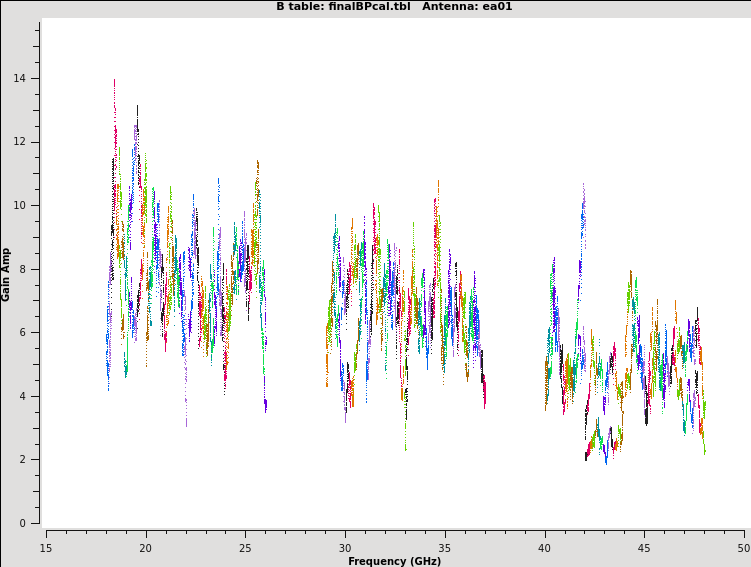Click the x-axis tick label 30

coord(345,548)
